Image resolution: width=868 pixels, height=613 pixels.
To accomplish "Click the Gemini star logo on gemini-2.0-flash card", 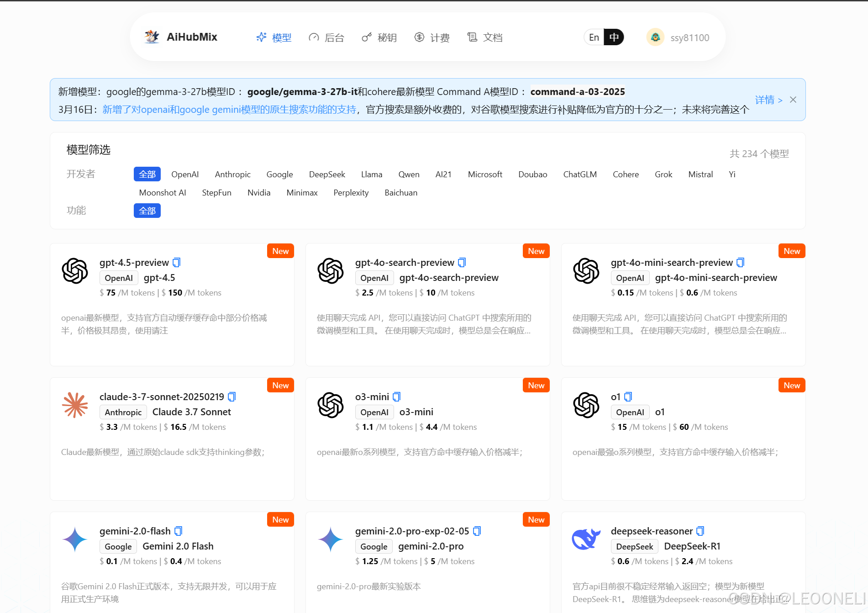I will pos(75,539).
